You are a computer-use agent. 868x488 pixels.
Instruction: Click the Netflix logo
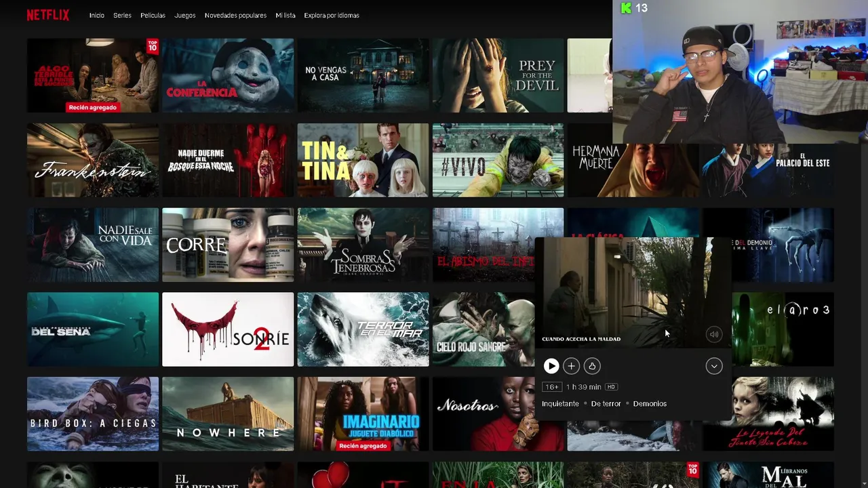point(48,15)
